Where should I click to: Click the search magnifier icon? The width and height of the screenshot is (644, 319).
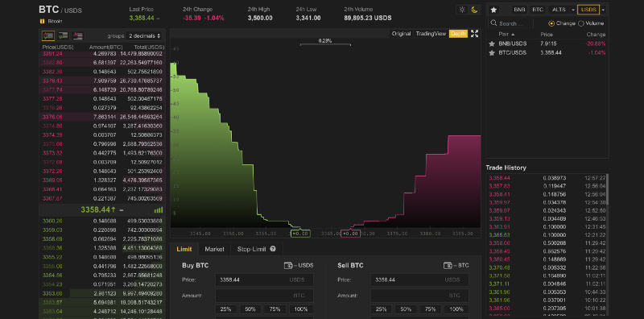point(493,24)
